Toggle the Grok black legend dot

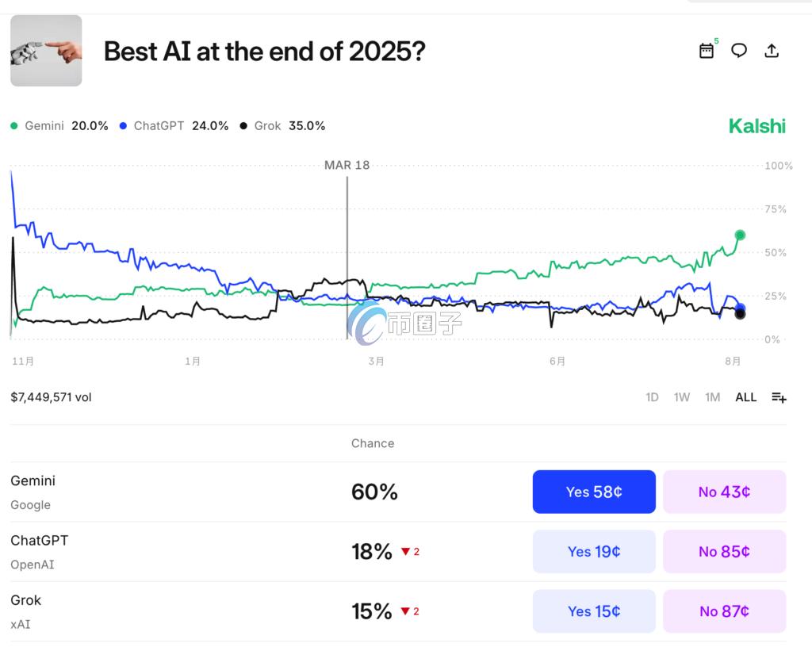click(243, 126)
